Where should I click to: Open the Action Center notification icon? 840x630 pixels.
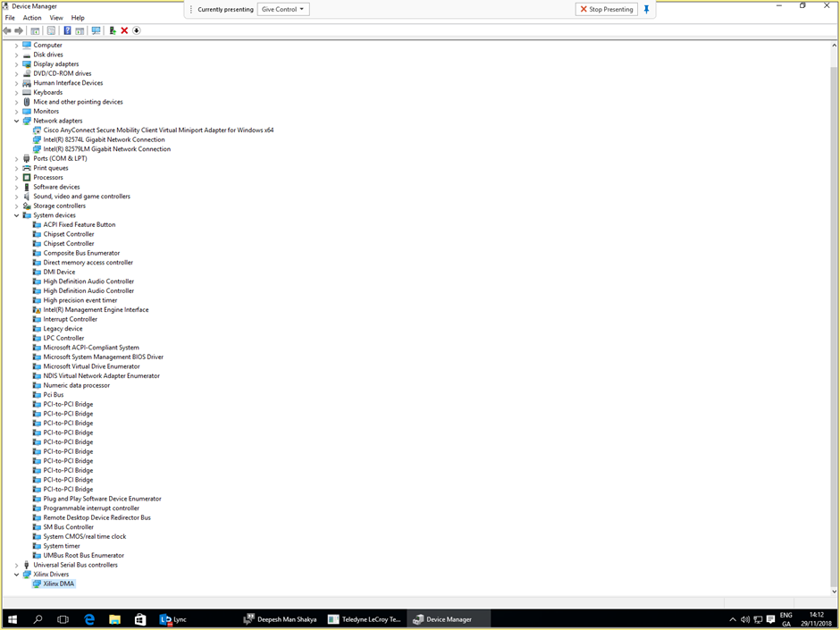(x=771, y=619)
